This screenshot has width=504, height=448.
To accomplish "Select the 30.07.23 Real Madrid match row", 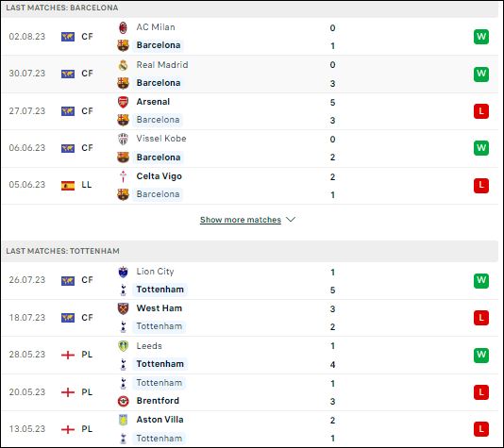I will point(250,75).
